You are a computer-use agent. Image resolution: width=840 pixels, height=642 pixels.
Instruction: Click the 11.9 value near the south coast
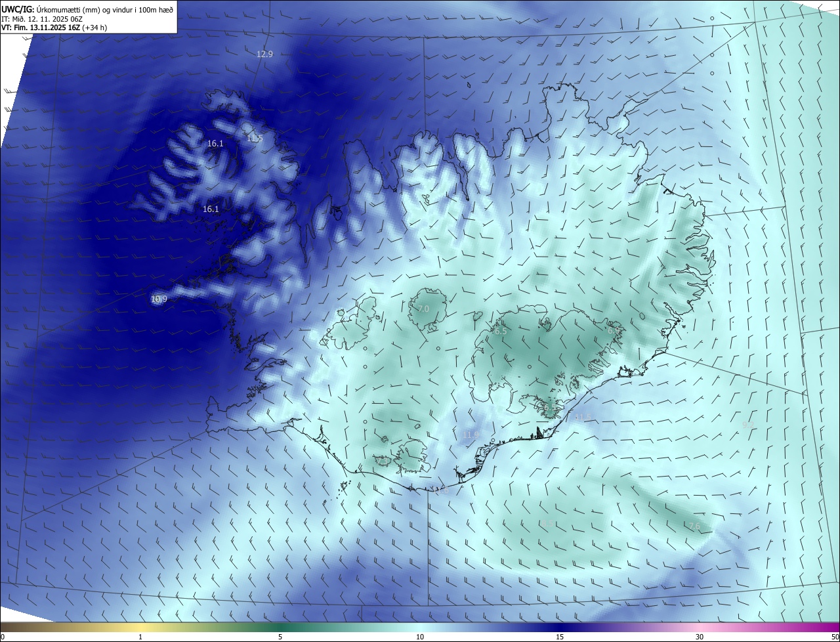[x=471, y=435]
